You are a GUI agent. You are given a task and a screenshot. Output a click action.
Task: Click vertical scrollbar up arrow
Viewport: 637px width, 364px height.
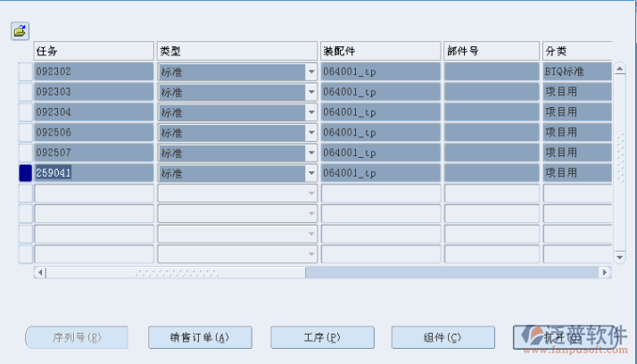tap(621, 67)
